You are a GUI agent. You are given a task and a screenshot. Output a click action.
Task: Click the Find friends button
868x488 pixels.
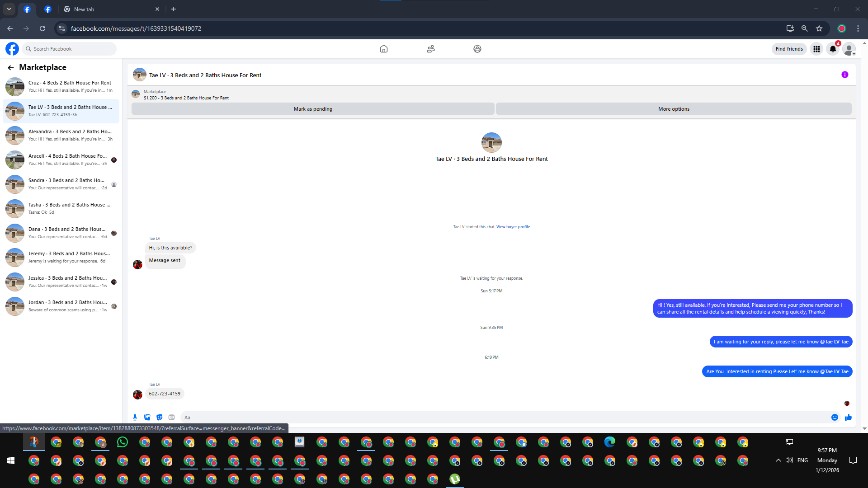789,49
